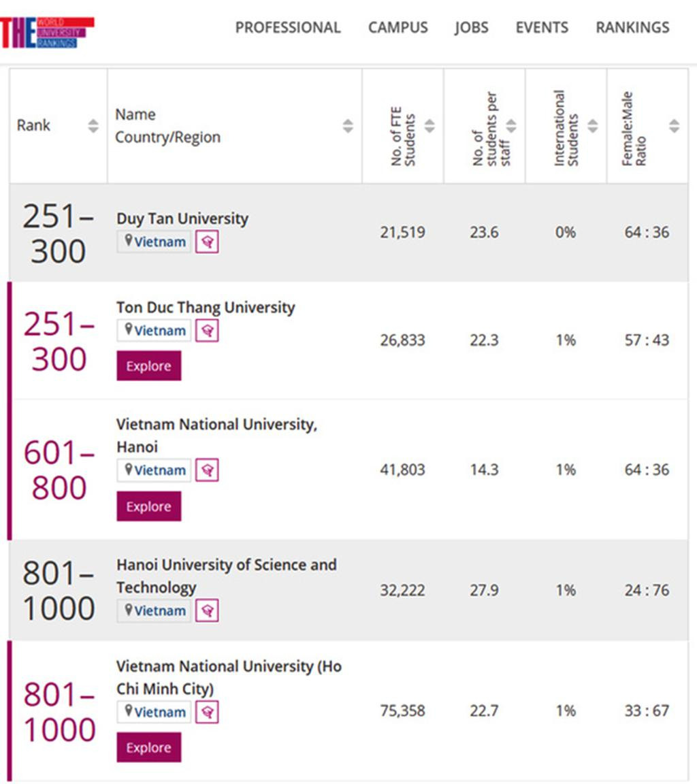The height and width of the screenshot is (784, 697).
Task: Click graduation cap icon beside Duy Tan University
Action: point(207,242)
